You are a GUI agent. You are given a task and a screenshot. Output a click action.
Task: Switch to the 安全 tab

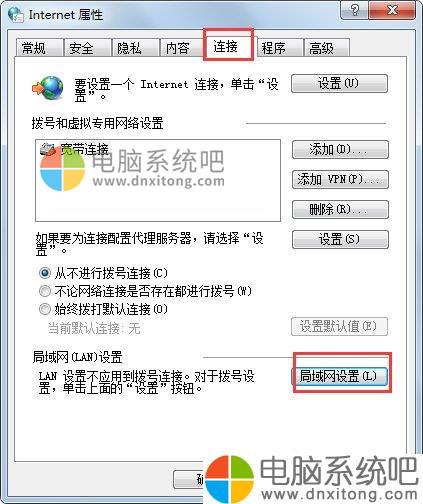pos(88,48)
